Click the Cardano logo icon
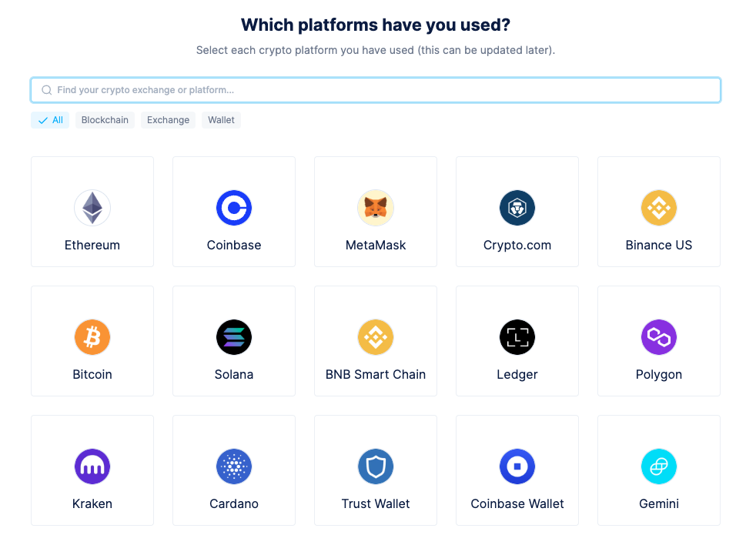The image size is (756, 535). coord(234,466)
